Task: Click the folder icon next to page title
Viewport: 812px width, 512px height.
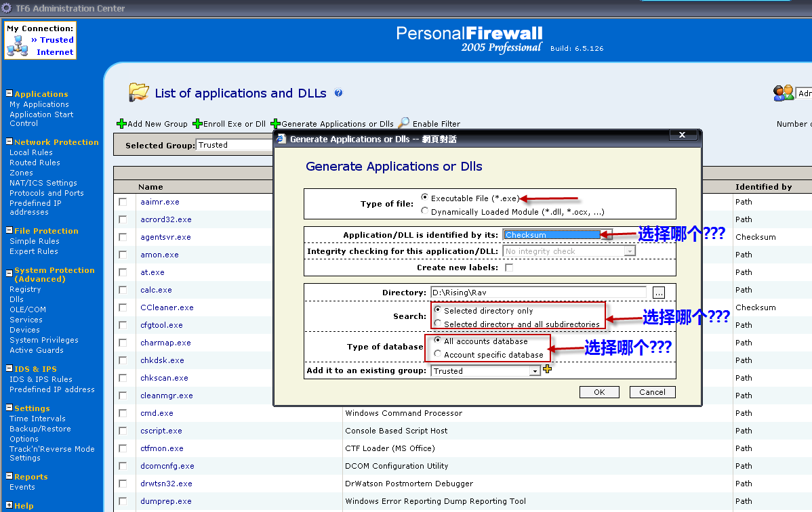Action: click(139, 93)
